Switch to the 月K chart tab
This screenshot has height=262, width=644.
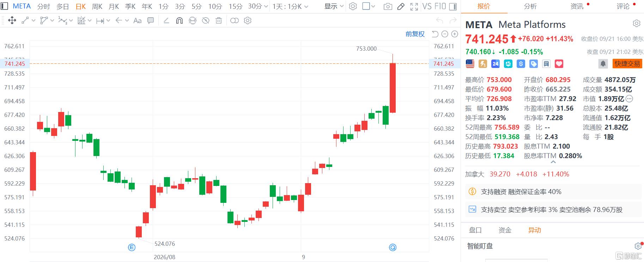tap(114, 6)
